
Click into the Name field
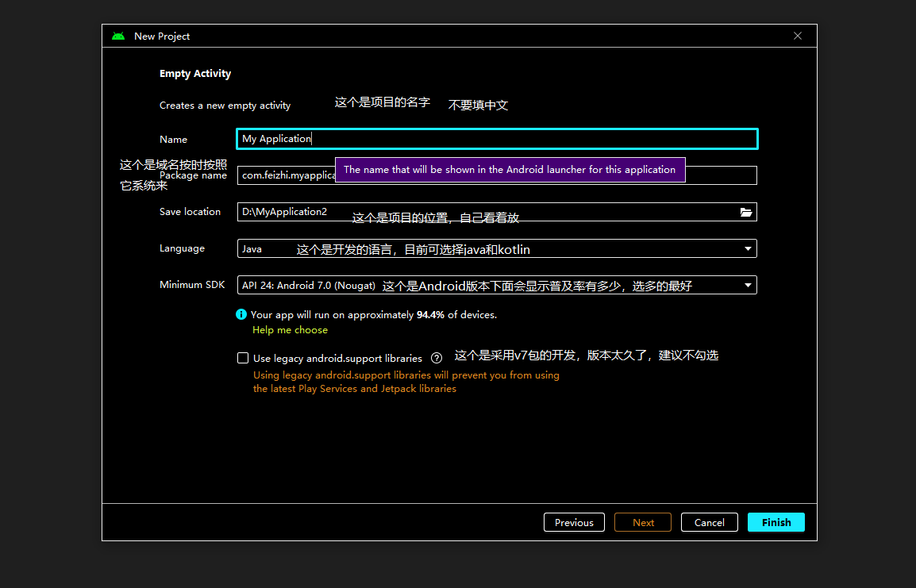pyautogui.click(x=497, y=139)
